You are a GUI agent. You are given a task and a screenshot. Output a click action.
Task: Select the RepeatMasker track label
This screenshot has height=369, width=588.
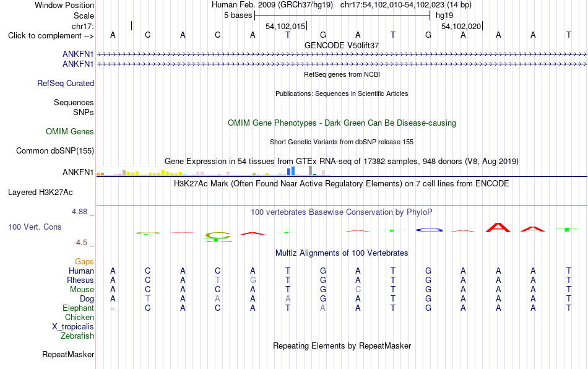[x=68, y=354]
